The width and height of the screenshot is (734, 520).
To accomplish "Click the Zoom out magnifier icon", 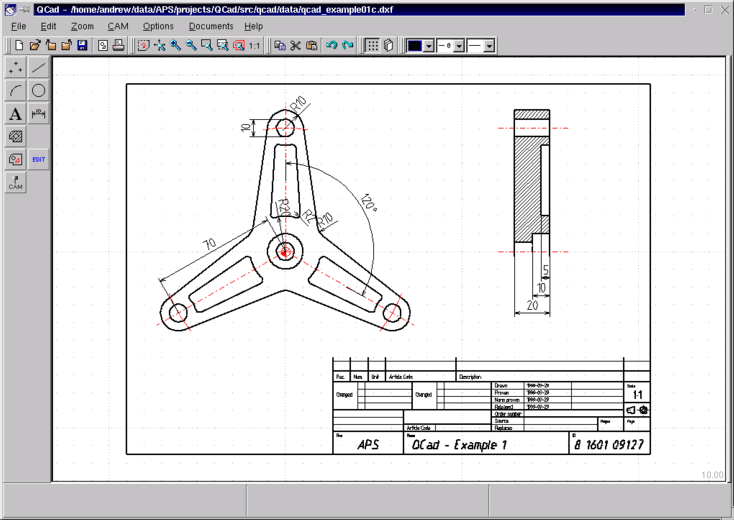I will tap(191, 45).
